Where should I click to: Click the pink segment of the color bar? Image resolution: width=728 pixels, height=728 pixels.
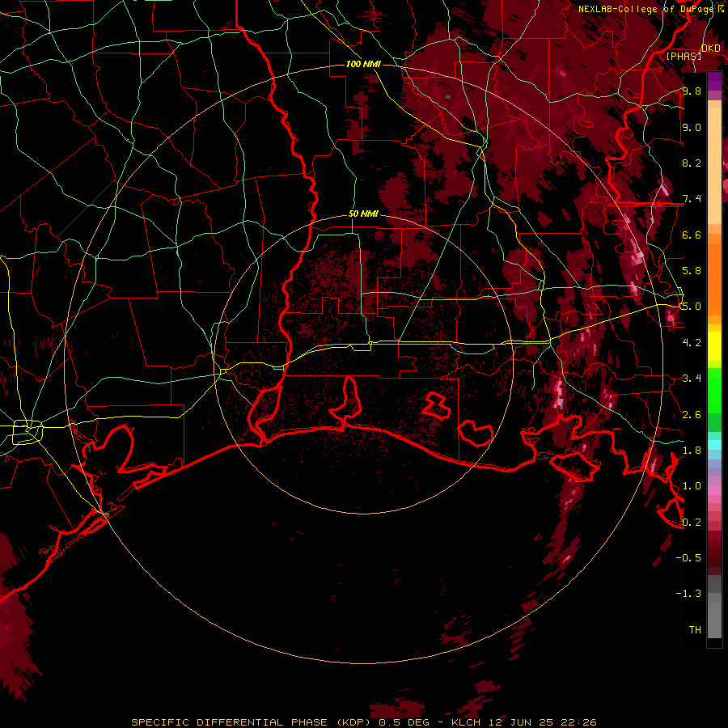click(x=714, y=490)
